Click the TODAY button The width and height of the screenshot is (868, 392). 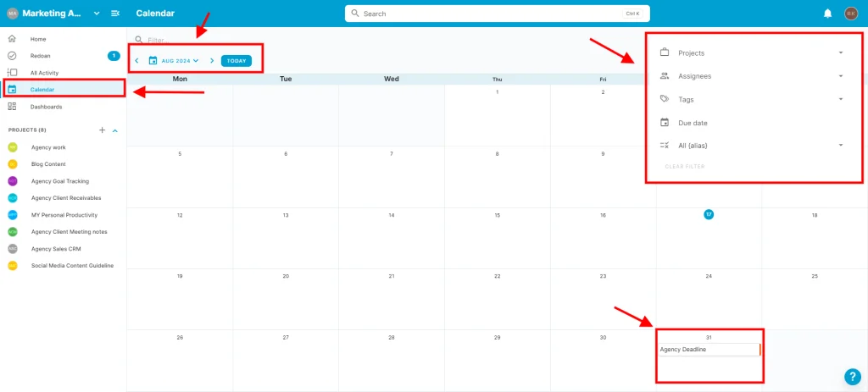pyautogui.click(x=236, y=61)
